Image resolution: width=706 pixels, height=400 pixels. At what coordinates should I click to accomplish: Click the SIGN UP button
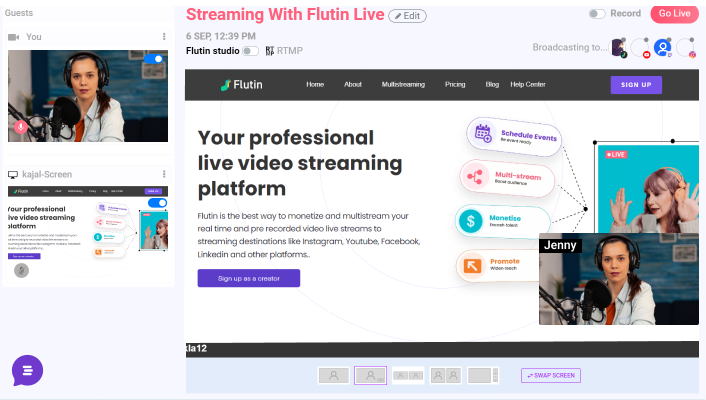pos(636,85)
